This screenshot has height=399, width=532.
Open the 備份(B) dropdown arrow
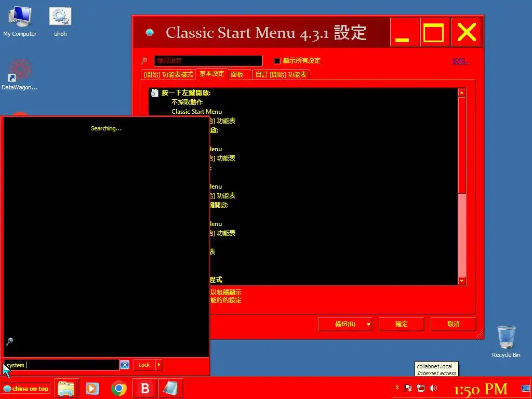368,324
